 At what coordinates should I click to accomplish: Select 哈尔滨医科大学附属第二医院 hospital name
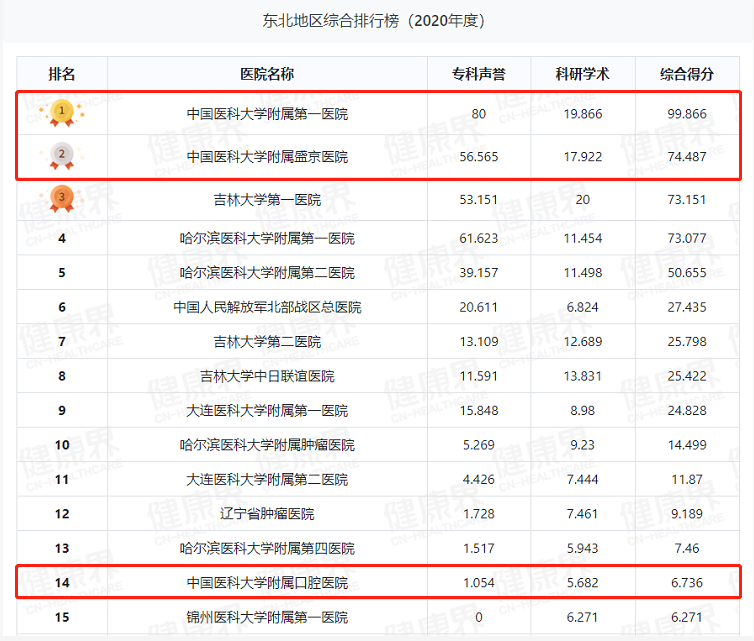(x=267, y=273)
